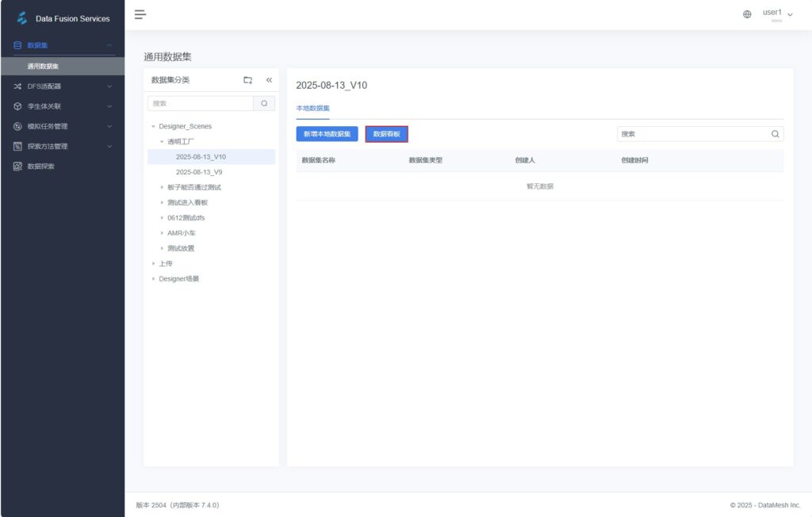812x517 pixels.
Task: Toggle the hamburger menu to collapse the sidebar
Action: click(140, 14)
